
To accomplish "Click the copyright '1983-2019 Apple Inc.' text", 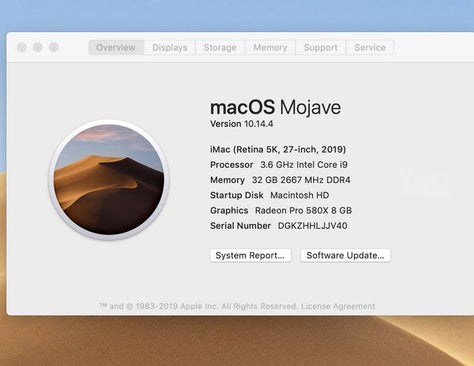I will [177, 306].
